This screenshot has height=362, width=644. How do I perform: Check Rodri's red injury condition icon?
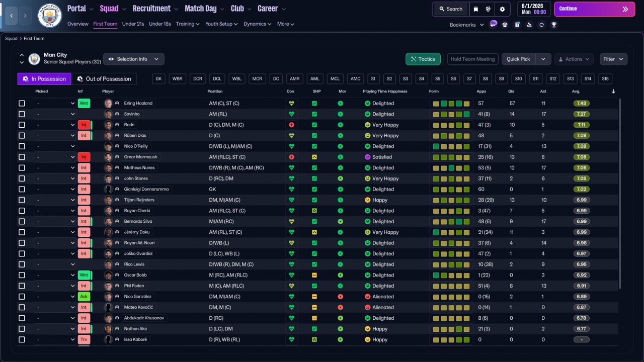(x=291, y=125)
